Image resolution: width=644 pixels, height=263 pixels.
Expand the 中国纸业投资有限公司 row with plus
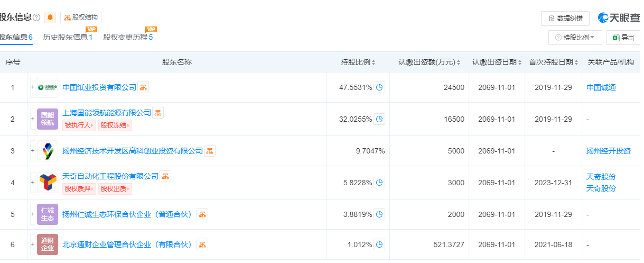(32, 87)
